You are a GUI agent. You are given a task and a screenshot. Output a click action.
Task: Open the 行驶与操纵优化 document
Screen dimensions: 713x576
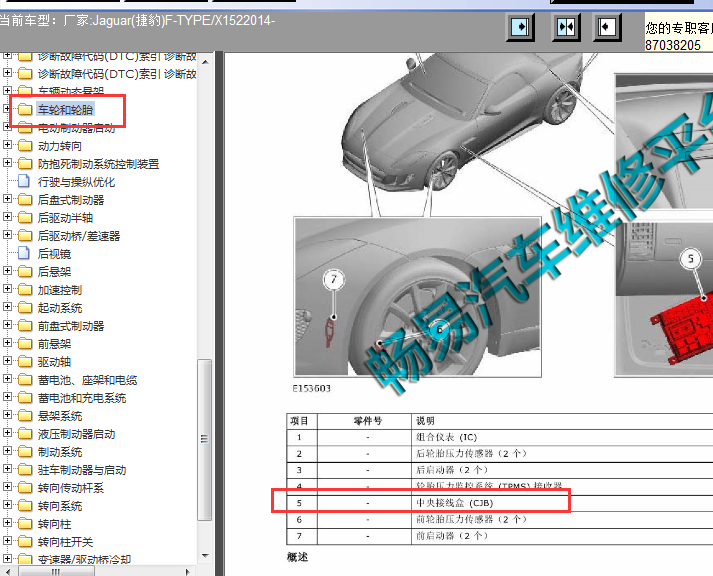(x=76, y=182)
